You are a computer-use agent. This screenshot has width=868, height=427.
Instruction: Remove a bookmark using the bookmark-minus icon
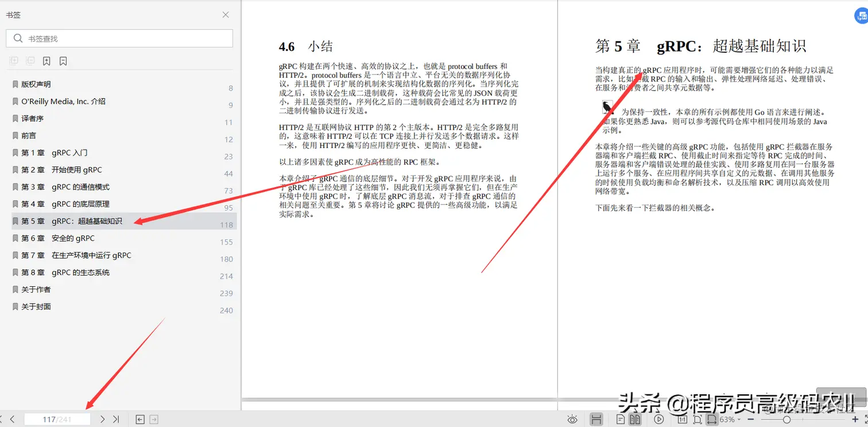coord(63,61)
